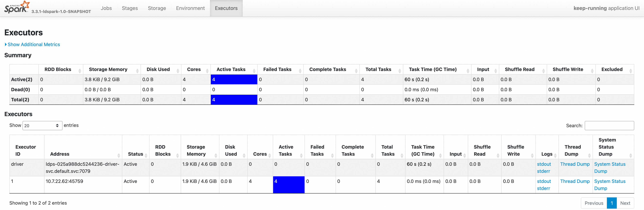Sort executors table by Status column

[x=136, y=154]
